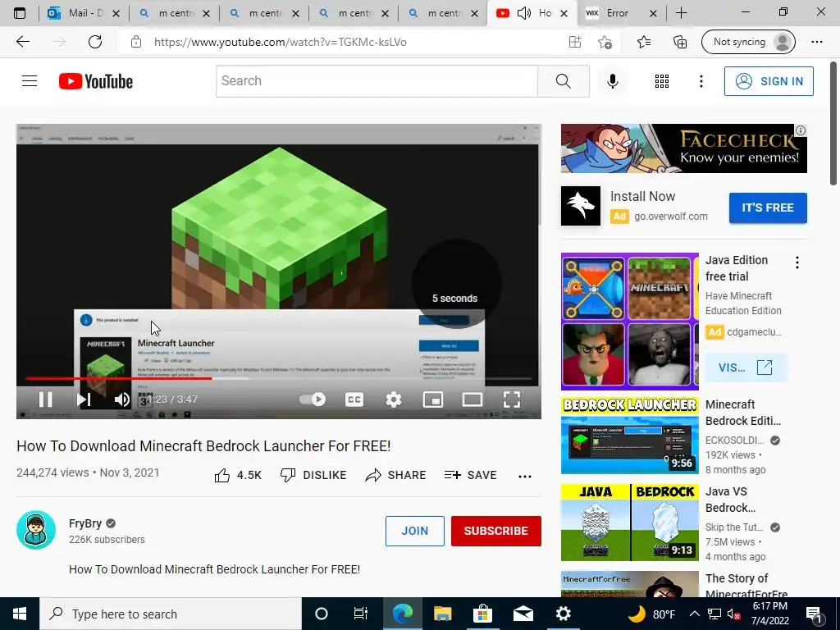Open File Explorer from taskbar
The image size is (840, 630).
(x=442, y=614)
